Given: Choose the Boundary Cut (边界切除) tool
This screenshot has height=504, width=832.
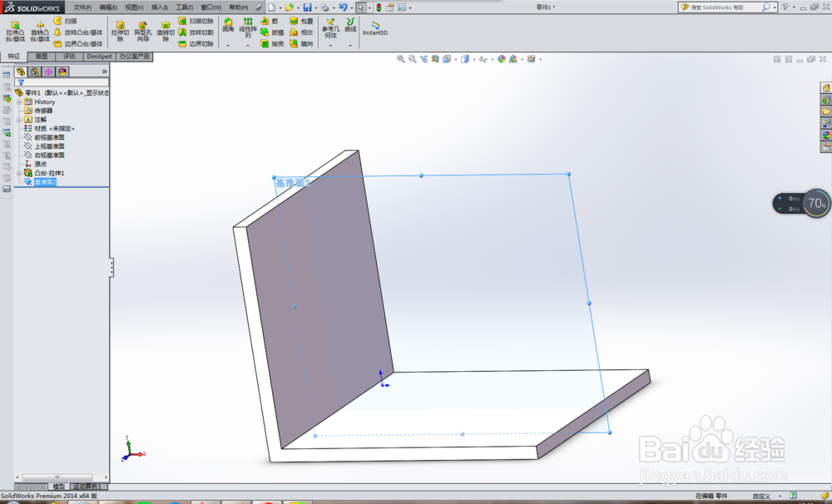Looking at the screenshot, I should tap(196, 43).
